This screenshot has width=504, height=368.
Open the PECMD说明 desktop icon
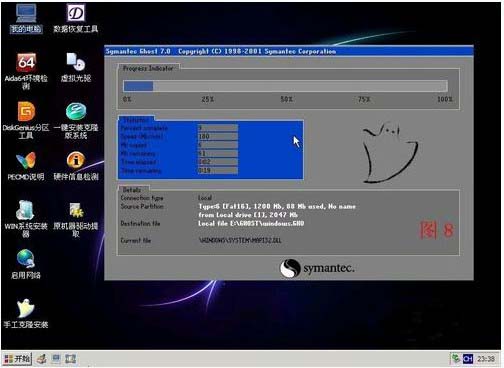(26, 166)
